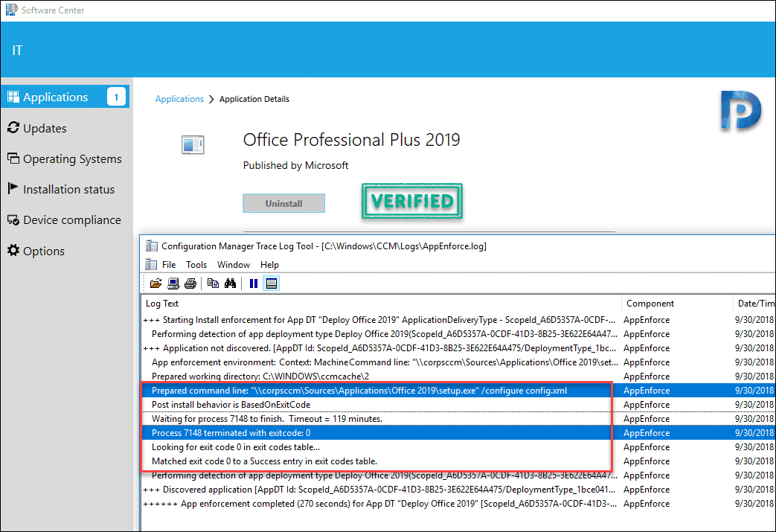Follow the Applications breadcrumb link
The height and width of the screenshot is (532, 776).
click(x=179, y=99)
